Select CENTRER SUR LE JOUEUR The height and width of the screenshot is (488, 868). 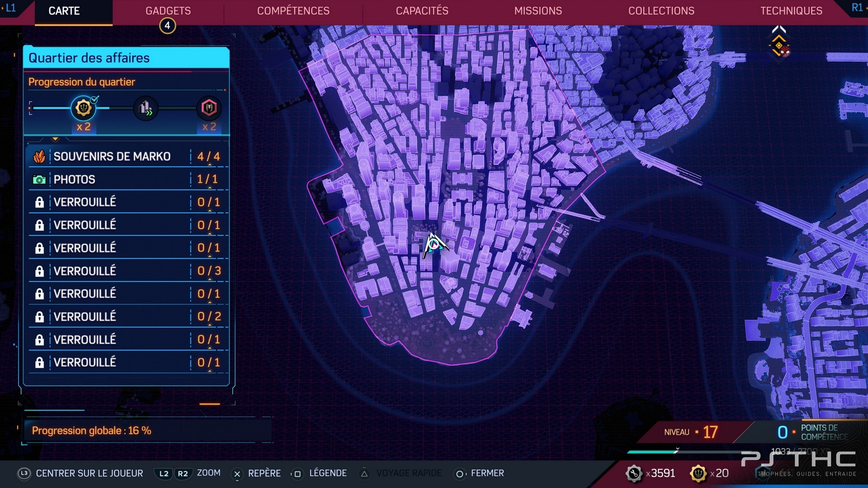(x=90, y=473)
